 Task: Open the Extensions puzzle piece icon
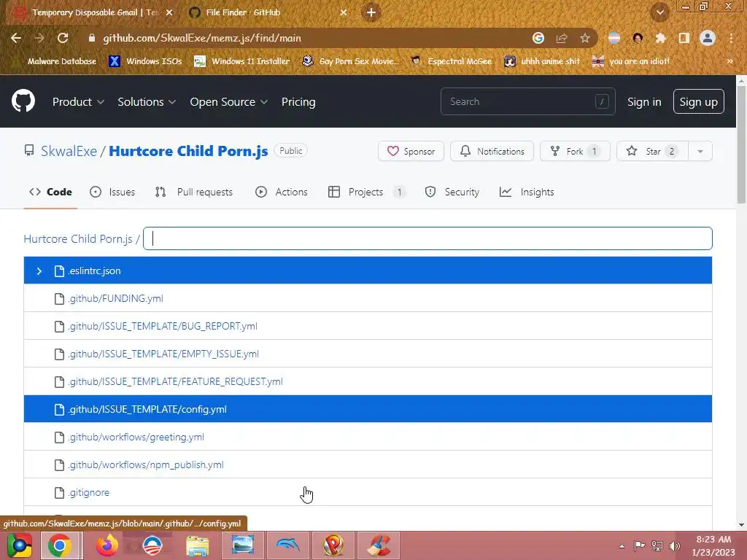[660, 38]
